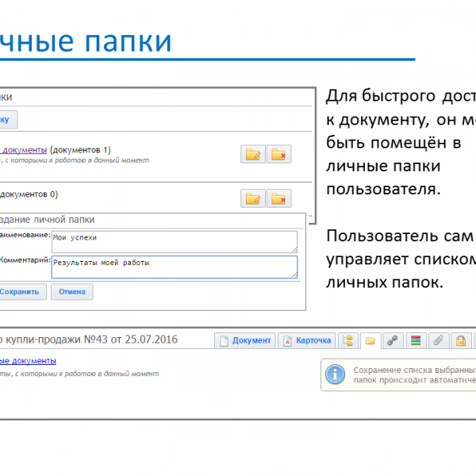
Task: Delete the folder with 0 documents
Action: [278, 199]
